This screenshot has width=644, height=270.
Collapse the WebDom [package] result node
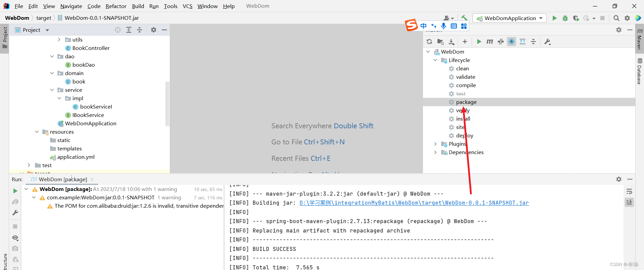click(26, 189)
